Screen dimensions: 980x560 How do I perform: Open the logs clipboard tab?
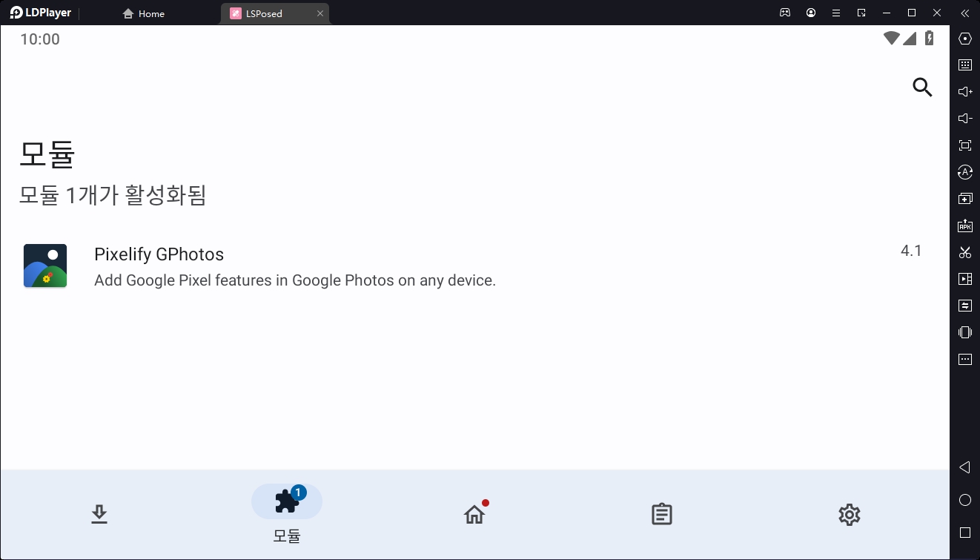662,514
